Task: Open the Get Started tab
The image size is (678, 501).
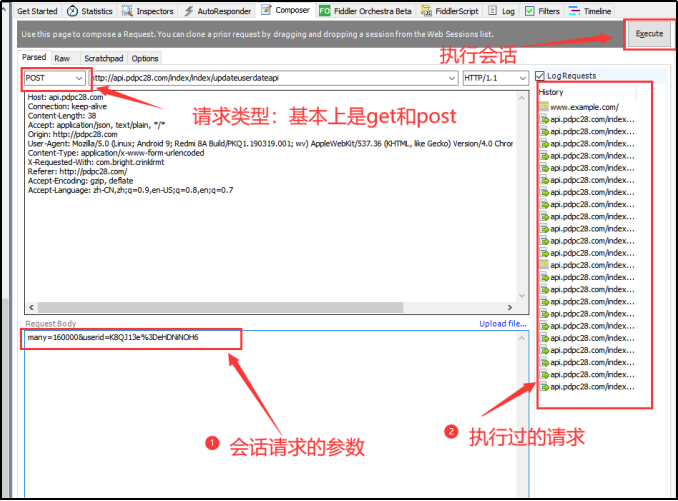Action: coord(37,11)
